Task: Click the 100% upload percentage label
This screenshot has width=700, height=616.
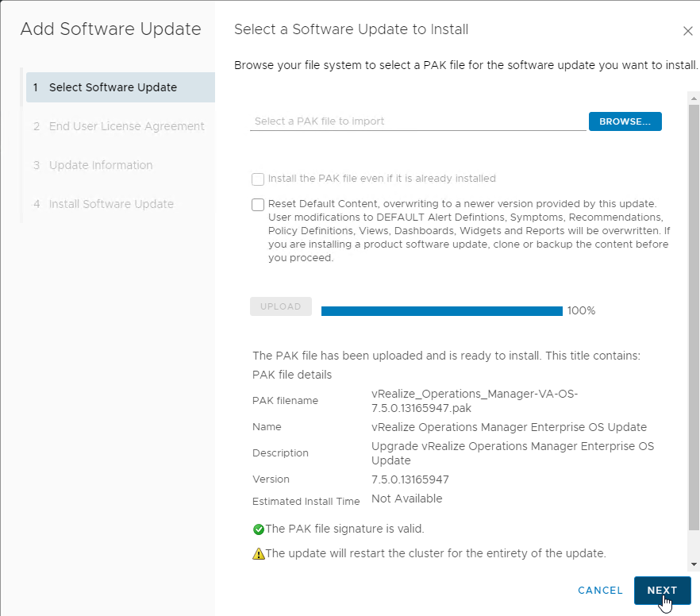Action: click(x=581, y=310)
